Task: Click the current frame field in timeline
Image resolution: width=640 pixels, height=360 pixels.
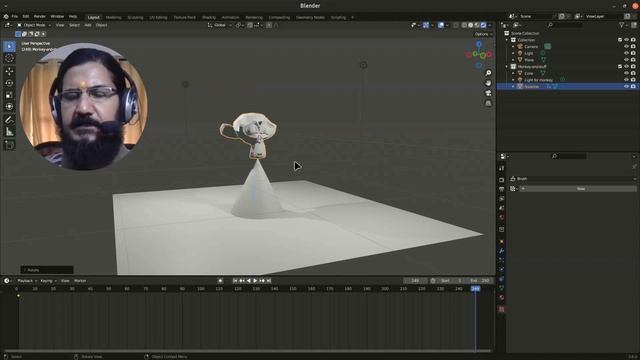Action: 415,281
